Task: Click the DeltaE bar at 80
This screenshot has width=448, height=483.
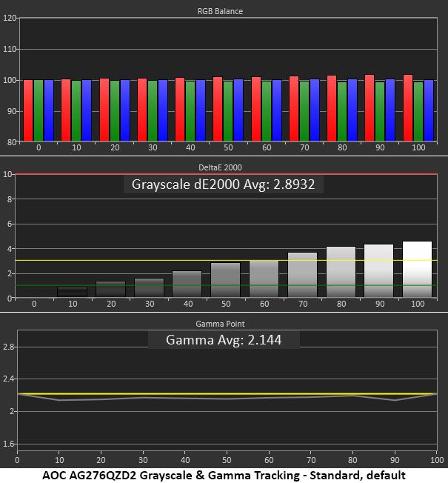Action: [341, 272]
